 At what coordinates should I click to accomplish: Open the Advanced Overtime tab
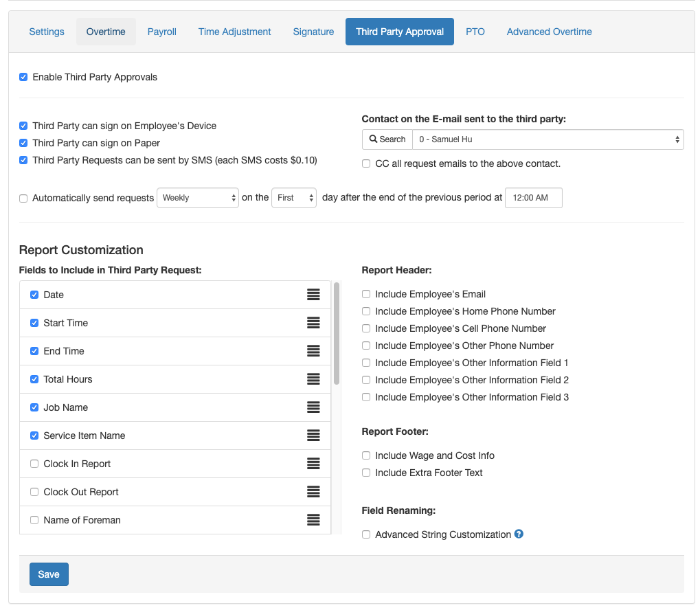click(549, 32)
